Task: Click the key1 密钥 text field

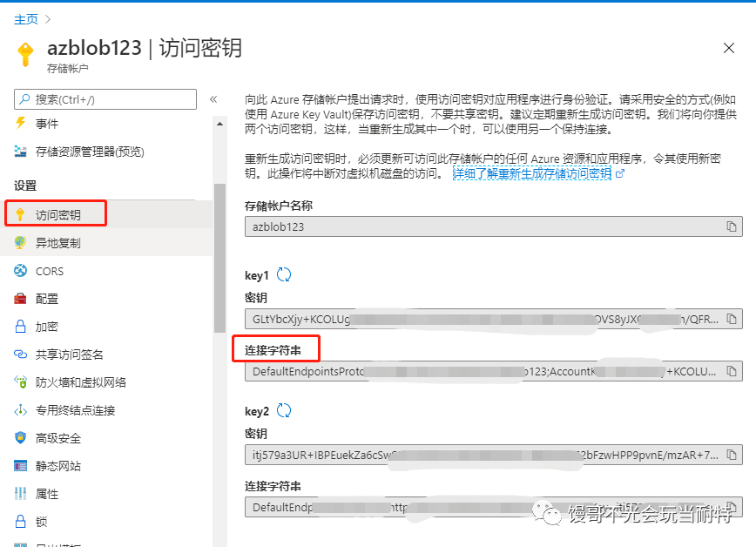Action: point(494,319)
